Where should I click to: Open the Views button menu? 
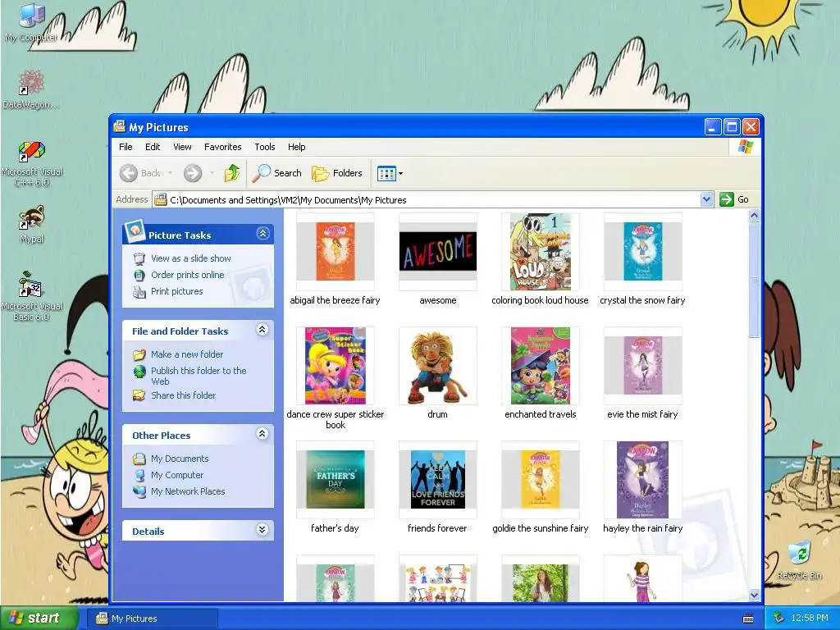point(390,173)
